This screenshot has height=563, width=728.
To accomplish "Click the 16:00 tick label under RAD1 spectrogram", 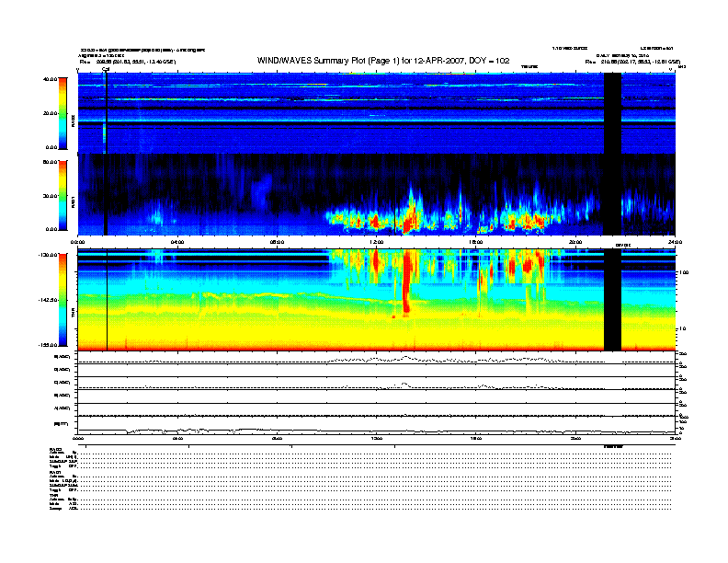I will (x=476, y=242).
